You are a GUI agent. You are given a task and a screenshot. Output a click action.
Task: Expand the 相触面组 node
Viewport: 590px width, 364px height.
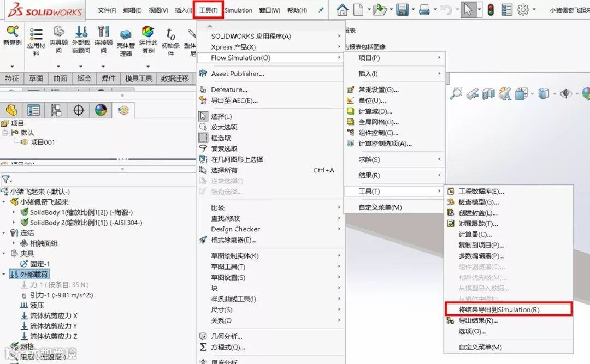(x=14, y=243)
